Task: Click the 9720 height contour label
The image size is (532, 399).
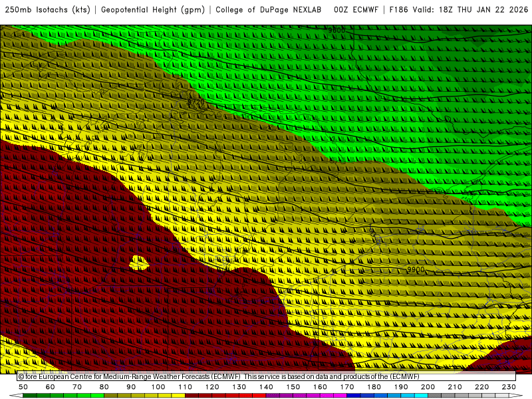Action: tap(196, 102)
